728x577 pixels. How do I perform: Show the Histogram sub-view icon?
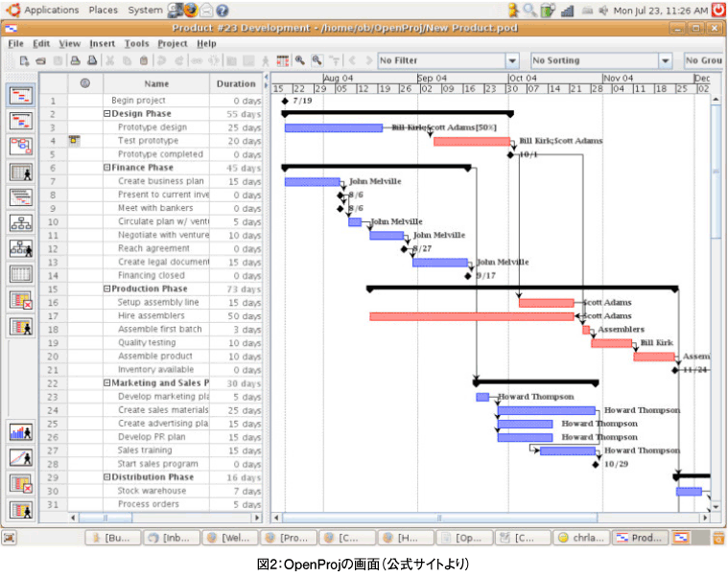[21, 432]
